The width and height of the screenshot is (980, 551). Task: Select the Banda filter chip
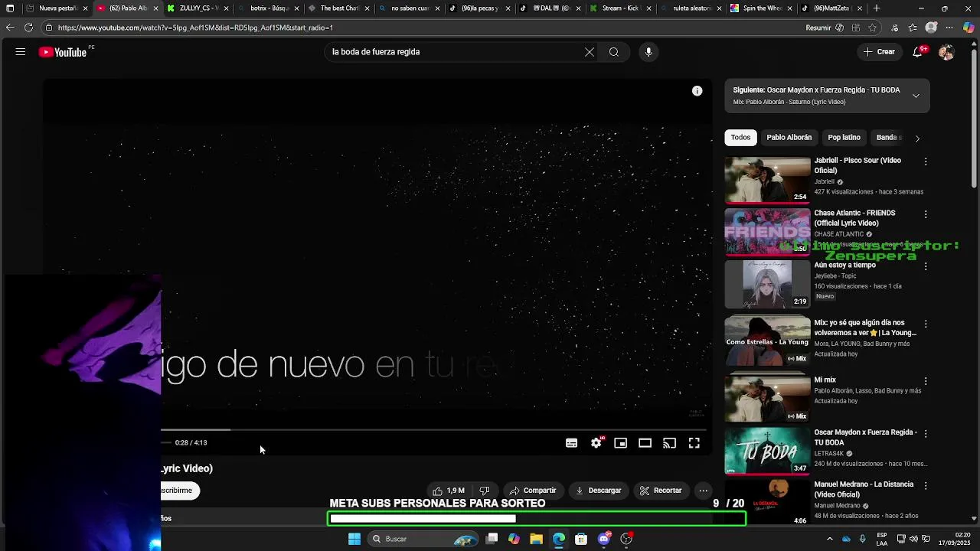888,138
